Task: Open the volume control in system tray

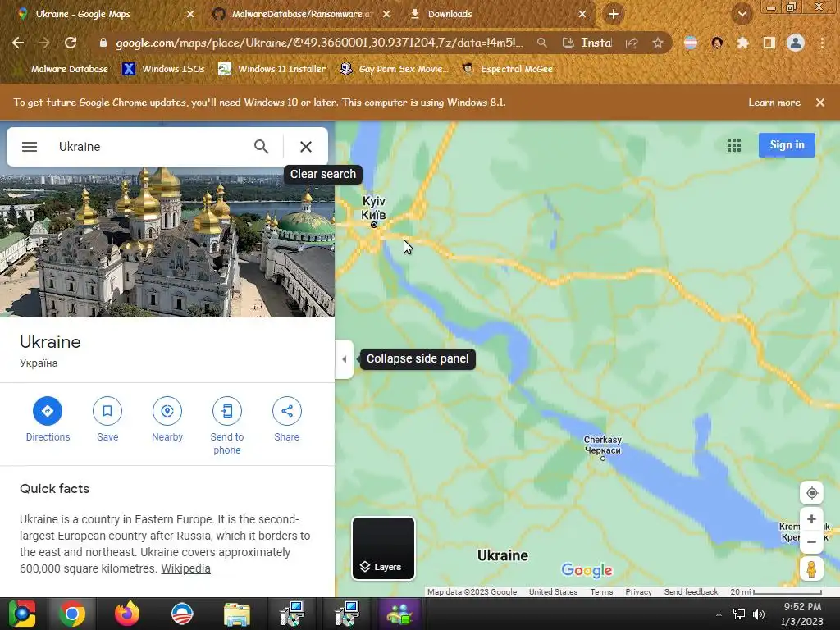Action: (x=759, y=614)
